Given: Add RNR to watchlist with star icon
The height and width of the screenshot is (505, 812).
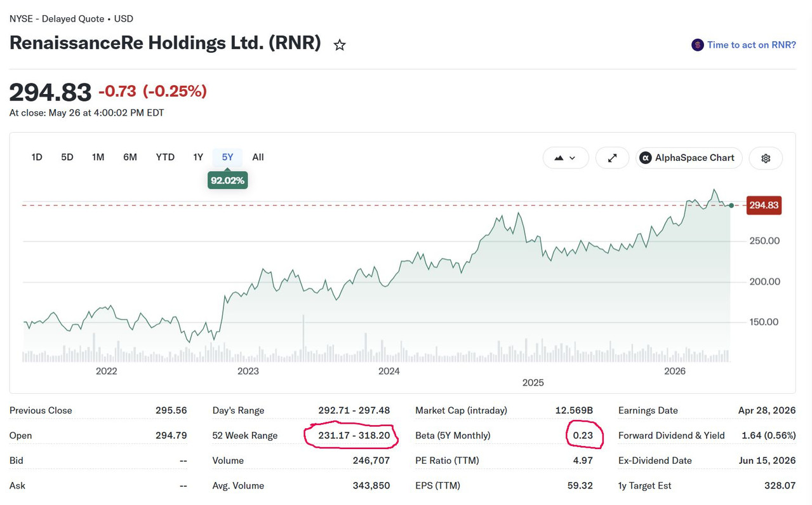Looking at the screenshot, I should (340, 45).
